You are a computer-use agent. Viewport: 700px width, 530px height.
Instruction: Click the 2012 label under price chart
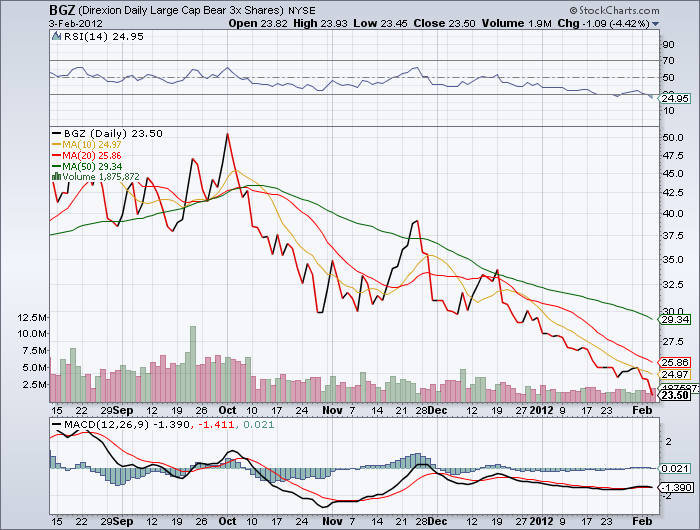tap(542, 410)
